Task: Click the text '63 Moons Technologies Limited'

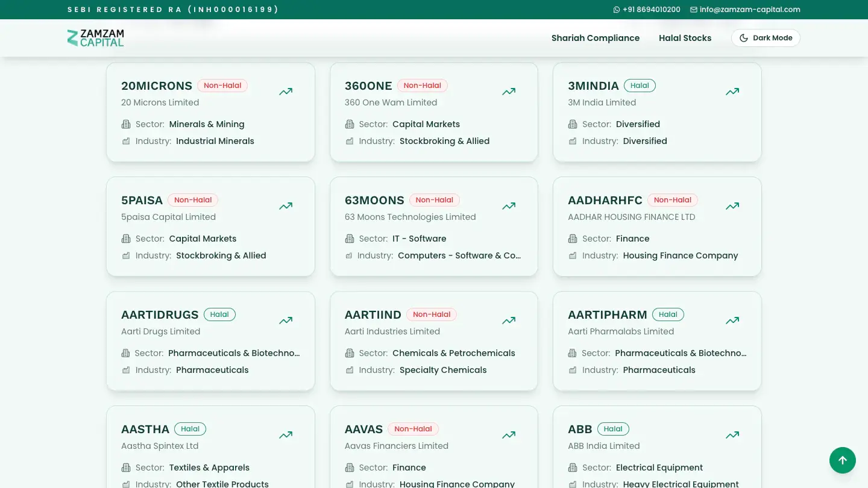Action: 410,217
